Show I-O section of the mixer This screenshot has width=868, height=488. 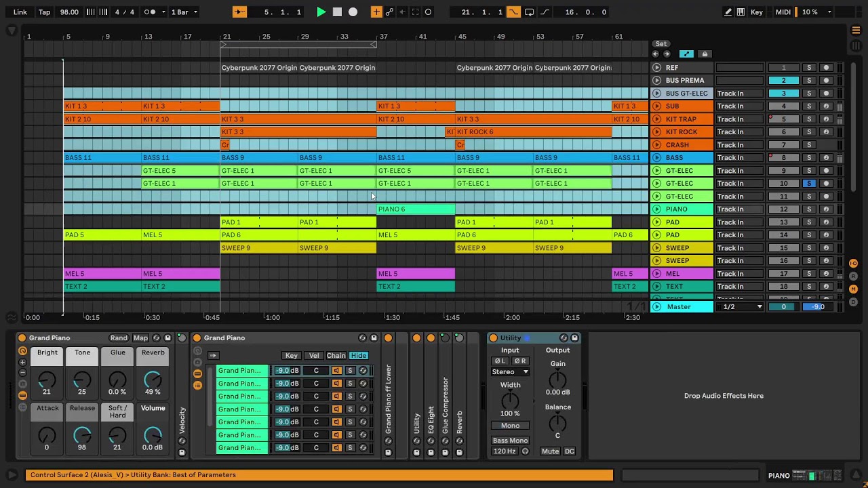[x=854, y=264]
